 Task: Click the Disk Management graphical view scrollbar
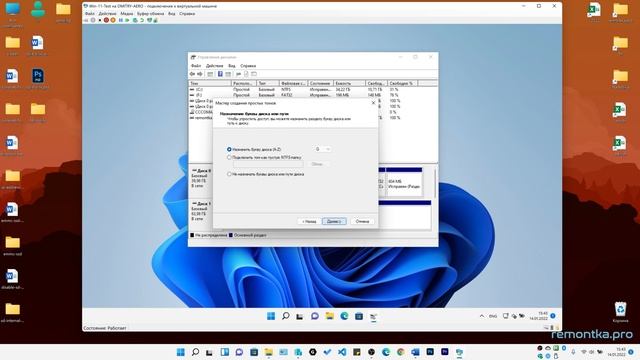tap(435, 184)
